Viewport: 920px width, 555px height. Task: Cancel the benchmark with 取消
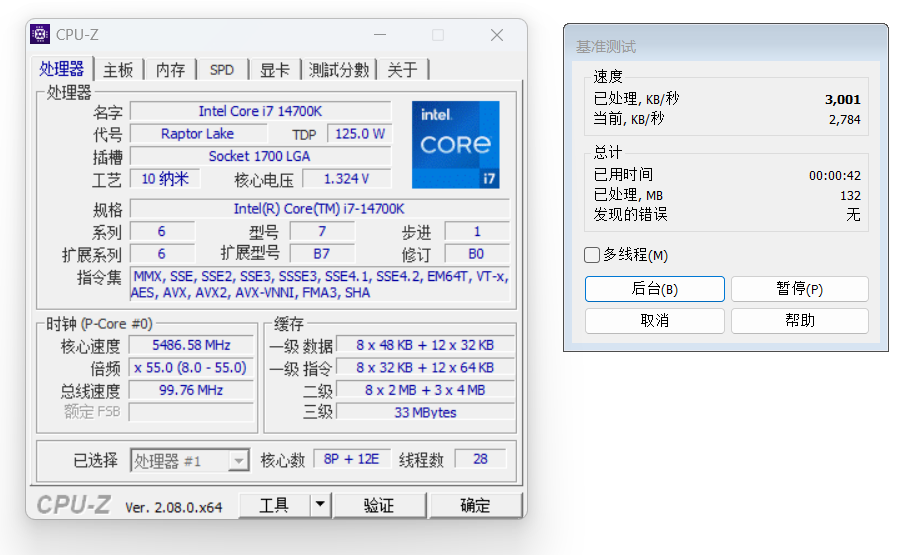pos(655,320)
